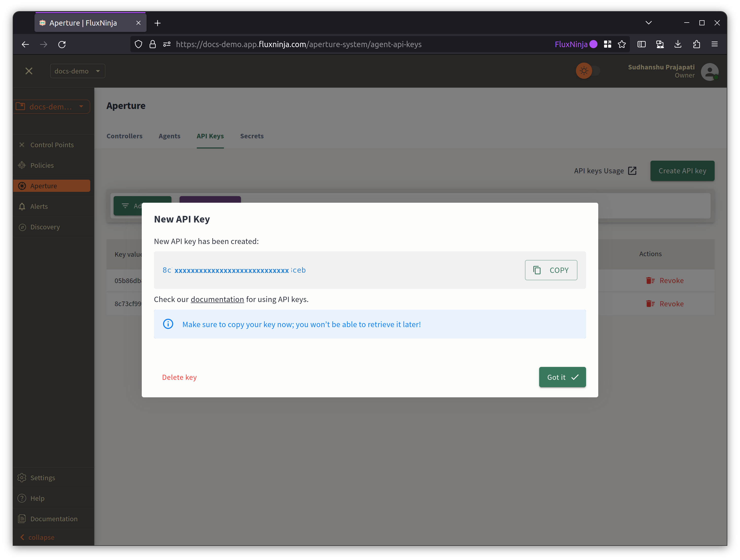Open Help in sidebar
The width and height of the screenshot is (740, 560).
[x=53, y=498]
